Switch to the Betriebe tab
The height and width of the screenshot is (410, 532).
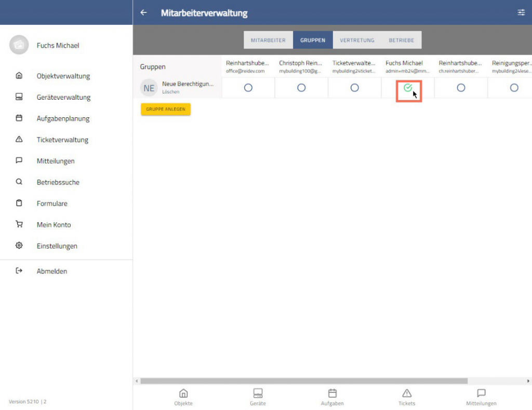[402, 40]
